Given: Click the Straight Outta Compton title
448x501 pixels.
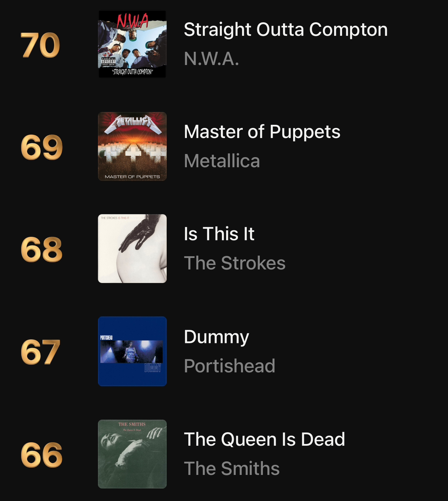Looking at the screenshot, I should point(286,30).
